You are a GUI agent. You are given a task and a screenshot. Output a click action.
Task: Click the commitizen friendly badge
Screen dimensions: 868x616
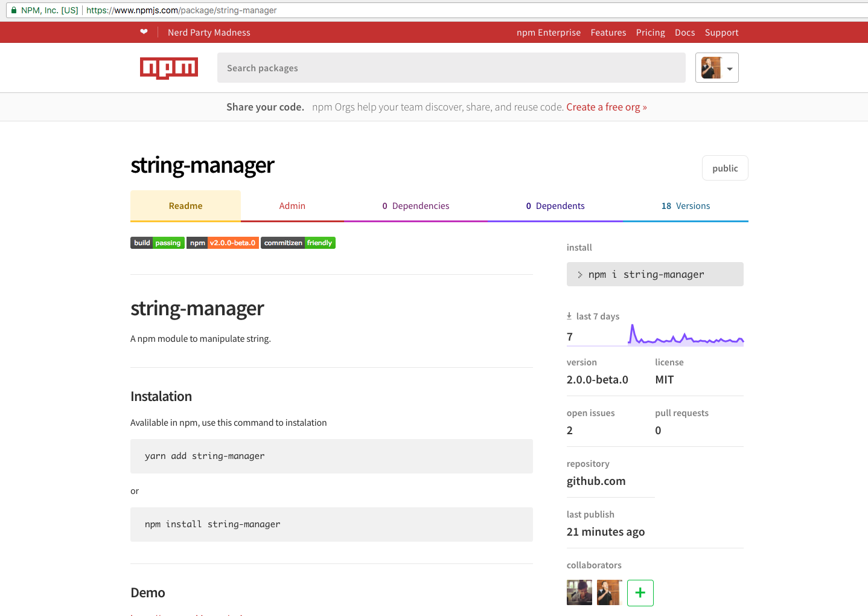click(x=298, y=243)
